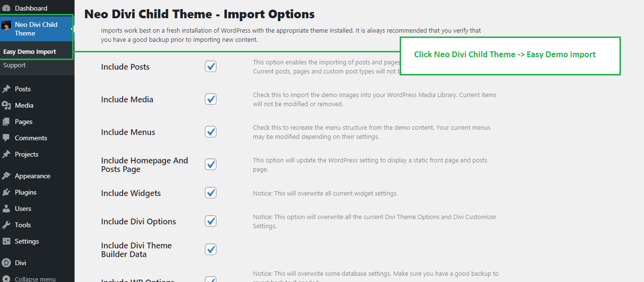This screenshot has width=644, height=282.
Task: Select the Users person icon
Action: tap(6, 208)
